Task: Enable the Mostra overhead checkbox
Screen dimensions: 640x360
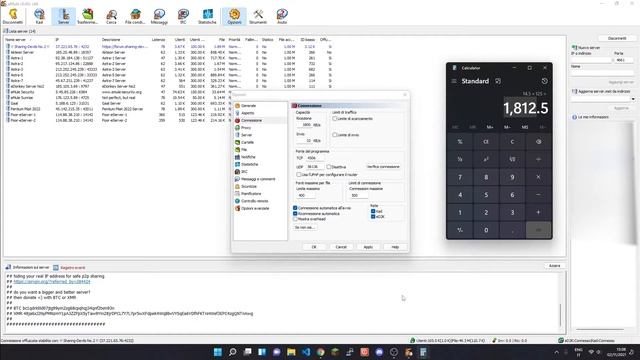Action: click(295, 219)
